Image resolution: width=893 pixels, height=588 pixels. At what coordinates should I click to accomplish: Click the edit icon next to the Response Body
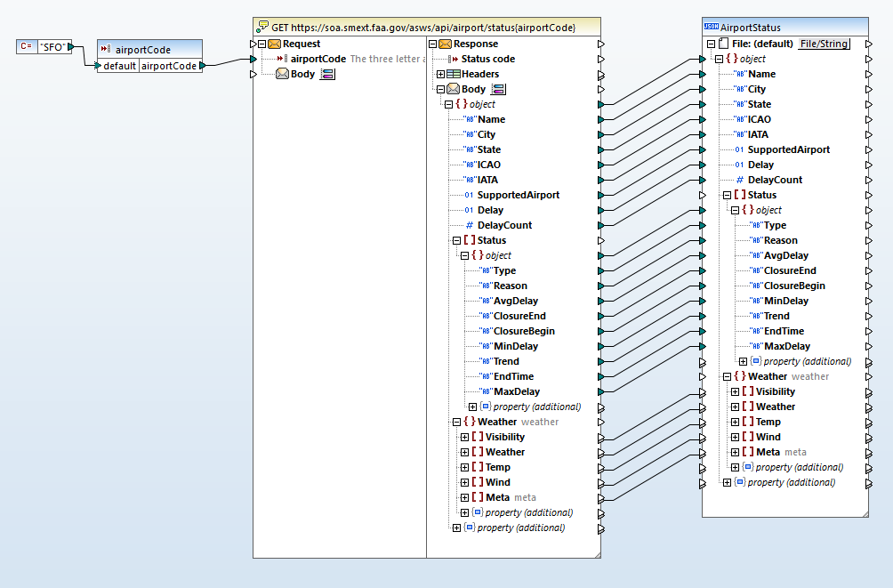499,89
